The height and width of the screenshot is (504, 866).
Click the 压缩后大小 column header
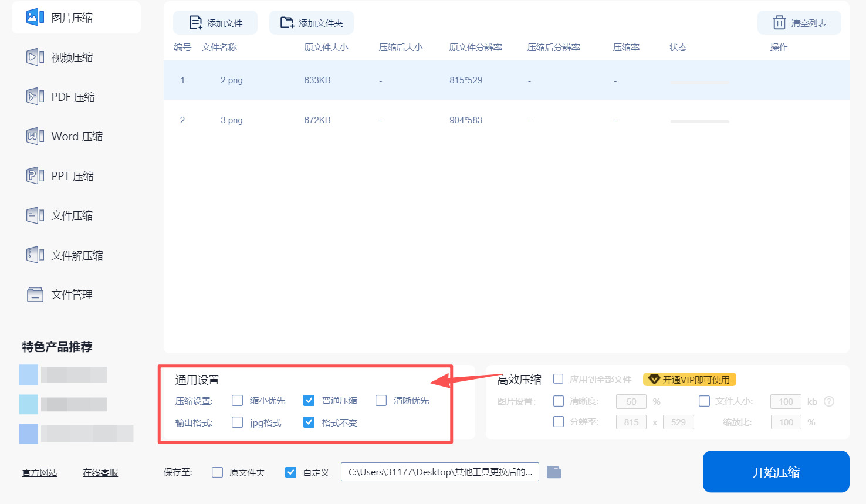tap(401, 48)
